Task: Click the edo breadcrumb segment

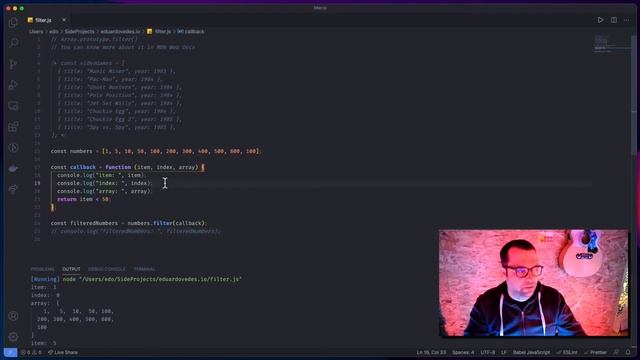Action: 53,31
